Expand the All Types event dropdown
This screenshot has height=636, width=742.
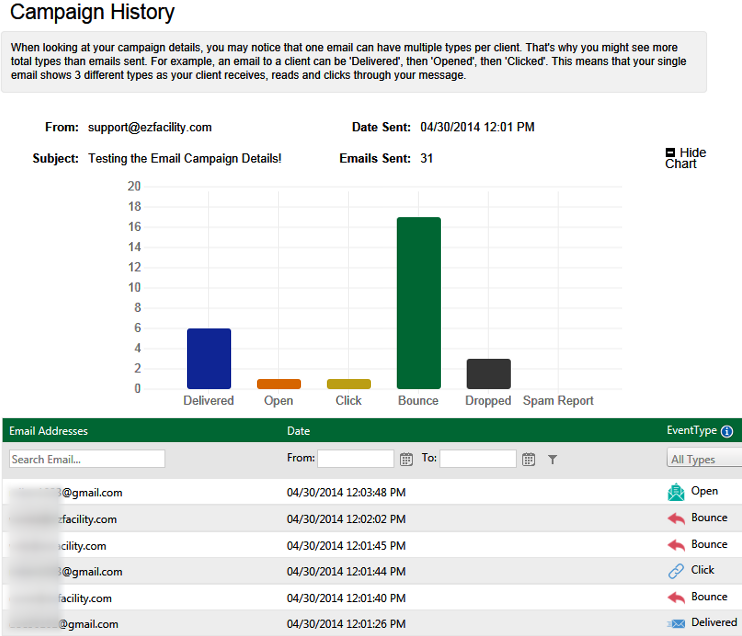(x=703, y=459)
